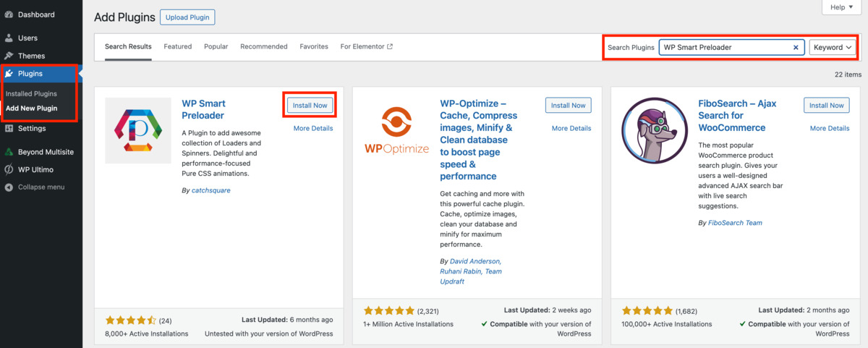This screenshot has height=348, width=868.
Task: View More Details for WP-Optimize
Action: [x=571, y=128]
